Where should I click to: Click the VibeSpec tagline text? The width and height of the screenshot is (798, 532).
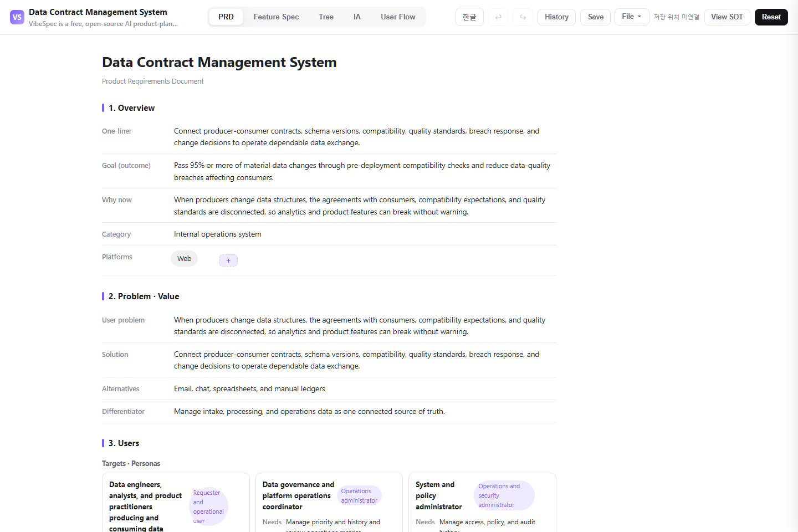[103, 24]
